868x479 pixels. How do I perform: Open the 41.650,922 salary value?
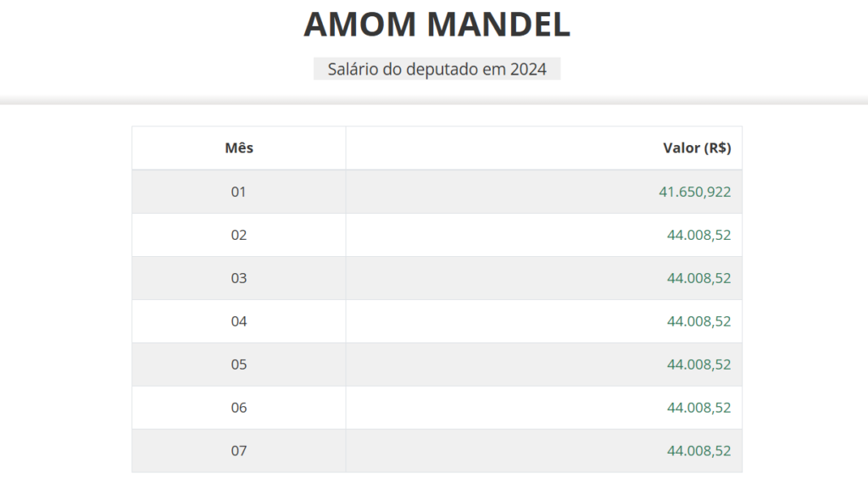click(694, 192)
